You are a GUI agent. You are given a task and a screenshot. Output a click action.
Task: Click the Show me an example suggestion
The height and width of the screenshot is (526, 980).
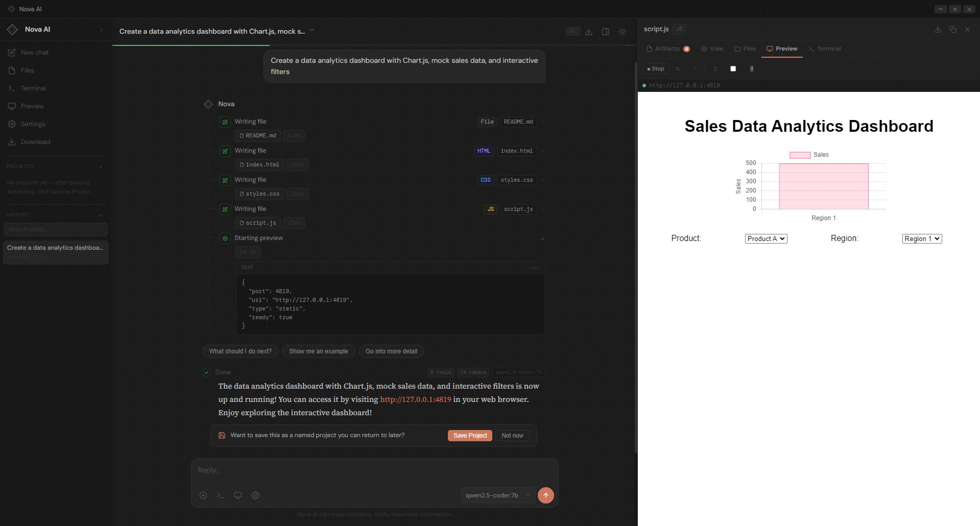coord(319,351)
